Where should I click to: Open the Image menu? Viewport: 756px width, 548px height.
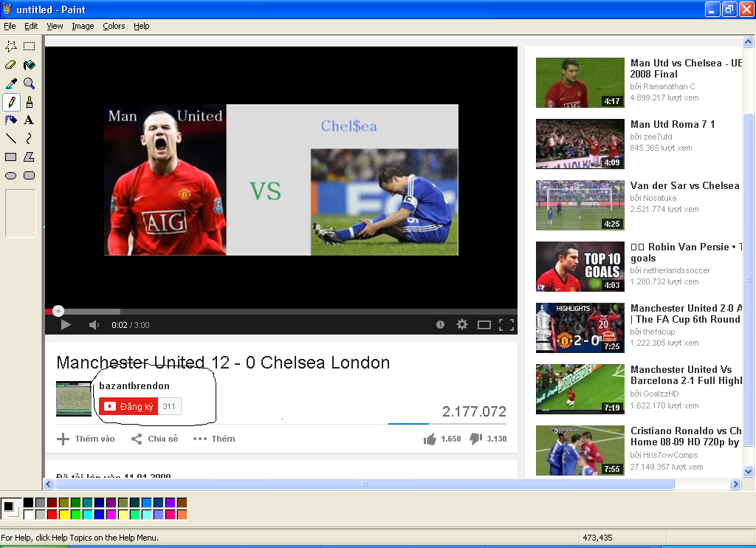tap(83, 26)
